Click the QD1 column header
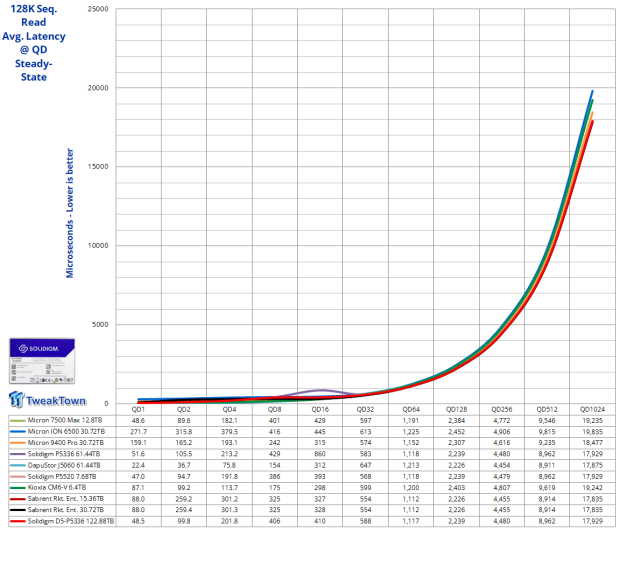This screenshot has width=620, height=568. point(138,409)
